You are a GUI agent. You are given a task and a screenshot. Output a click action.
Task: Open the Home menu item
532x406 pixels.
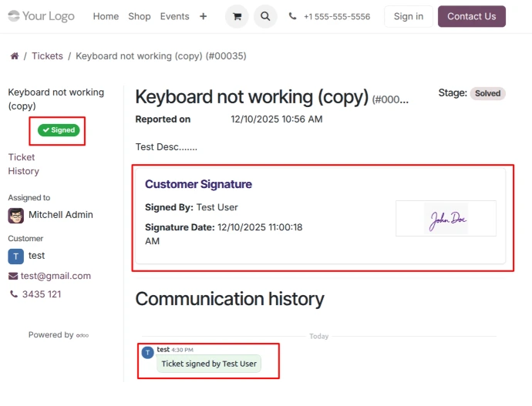[106, 16]
